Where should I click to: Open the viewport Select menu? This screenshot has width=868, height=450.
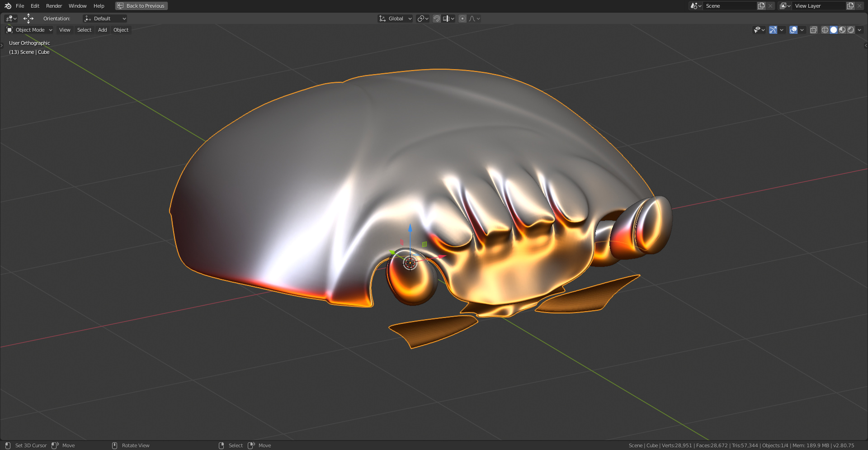pos(84,30)
